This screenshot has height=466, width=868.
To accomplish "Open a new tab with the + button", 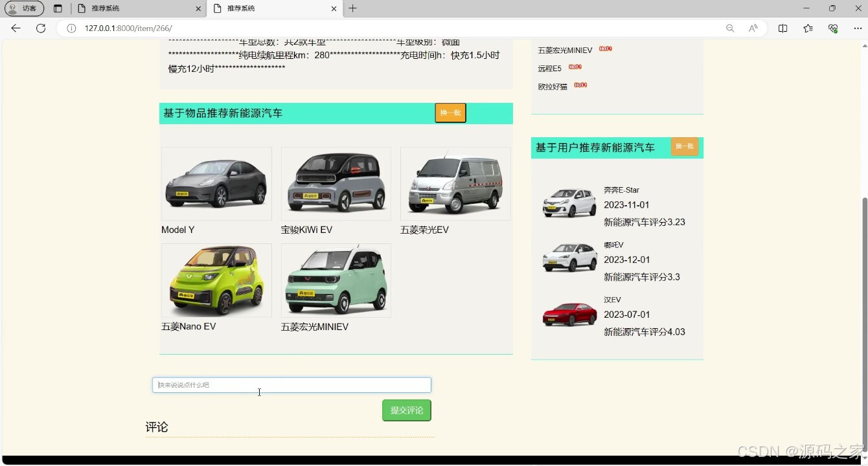I will coord(352,8).
